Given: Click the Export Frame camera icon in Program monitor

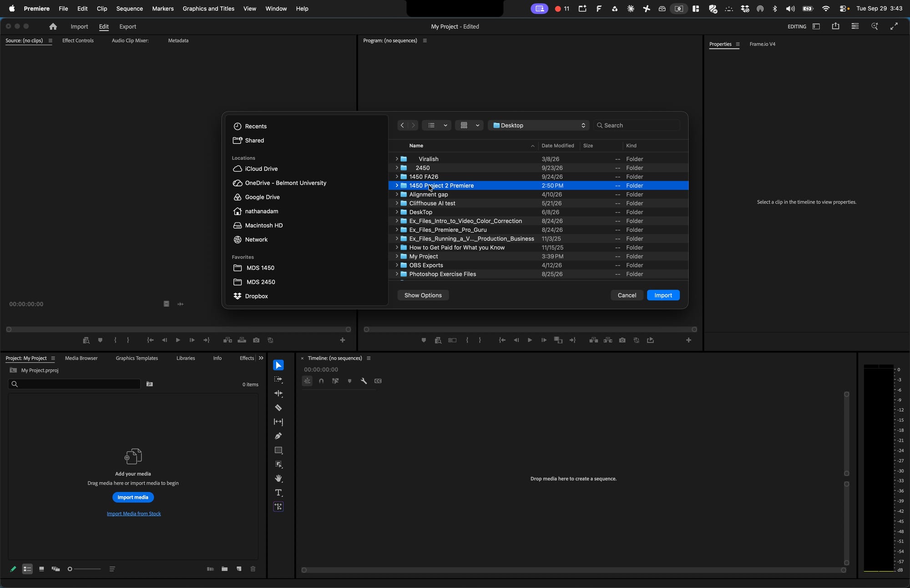Looking at the screenshot, I should tap(622, 340).
